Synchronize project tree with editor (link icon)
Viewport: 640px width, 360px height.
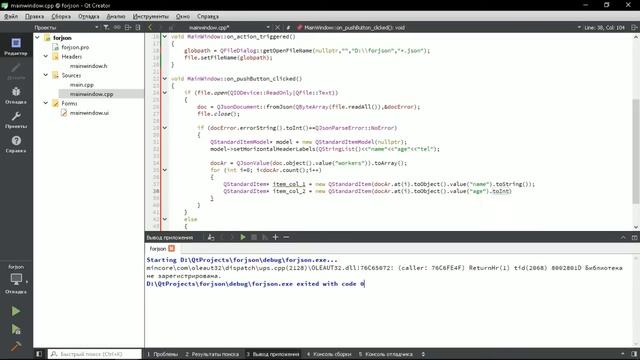point(117,27)
